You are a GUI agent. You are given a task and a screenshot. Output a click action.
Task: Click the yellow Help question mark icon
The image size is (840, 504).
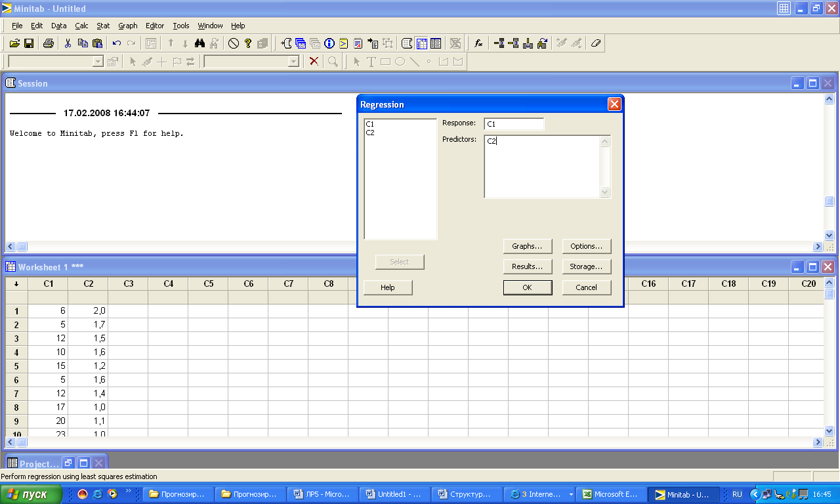tap(248, 43)
